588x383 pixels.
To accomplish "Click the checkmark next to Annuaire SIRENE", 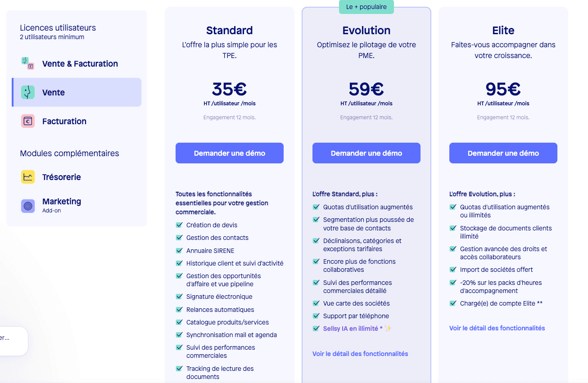I will click(x=179, y=250).
